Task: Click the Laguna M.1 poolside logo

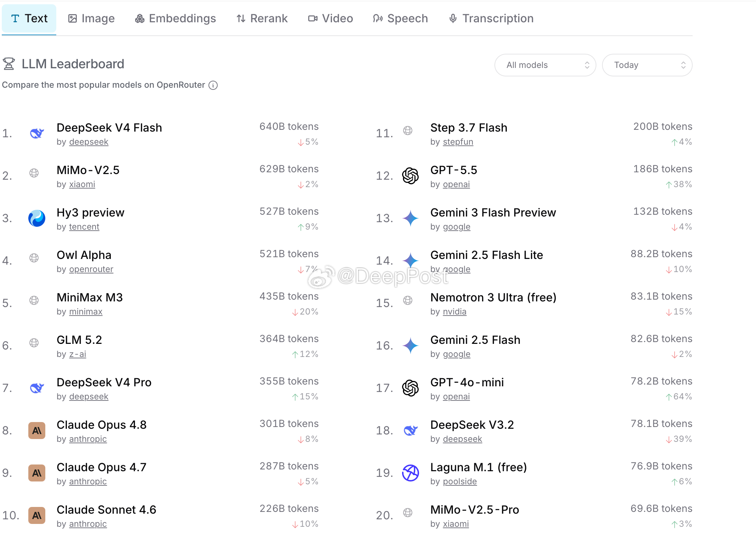Action: point(411,473)
